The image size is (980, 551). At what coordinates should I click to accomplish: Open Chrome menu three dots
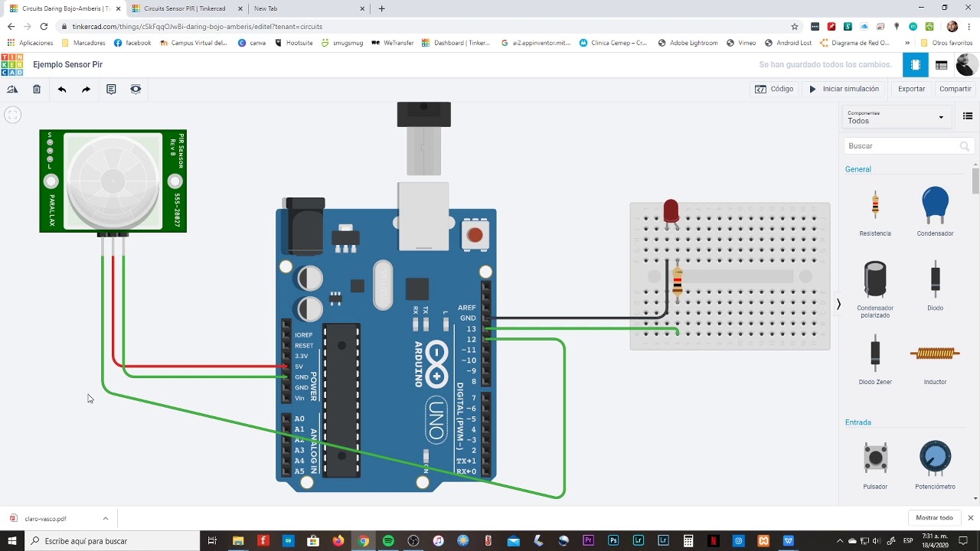click(x=970, y=26)
